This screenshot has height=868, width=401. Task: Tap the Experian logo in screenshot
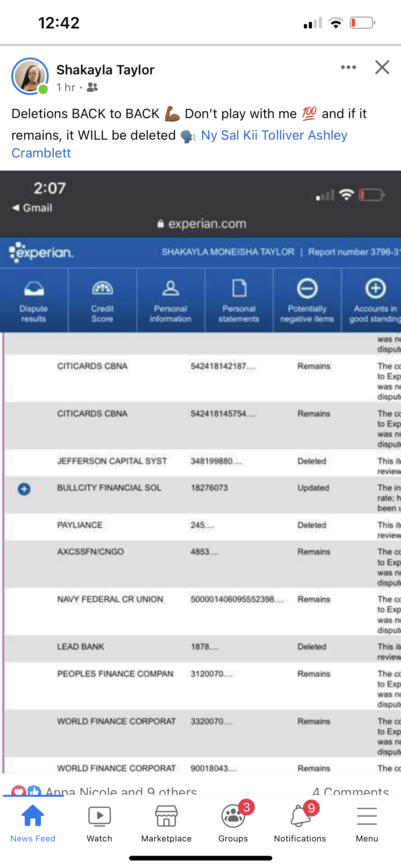41,252
